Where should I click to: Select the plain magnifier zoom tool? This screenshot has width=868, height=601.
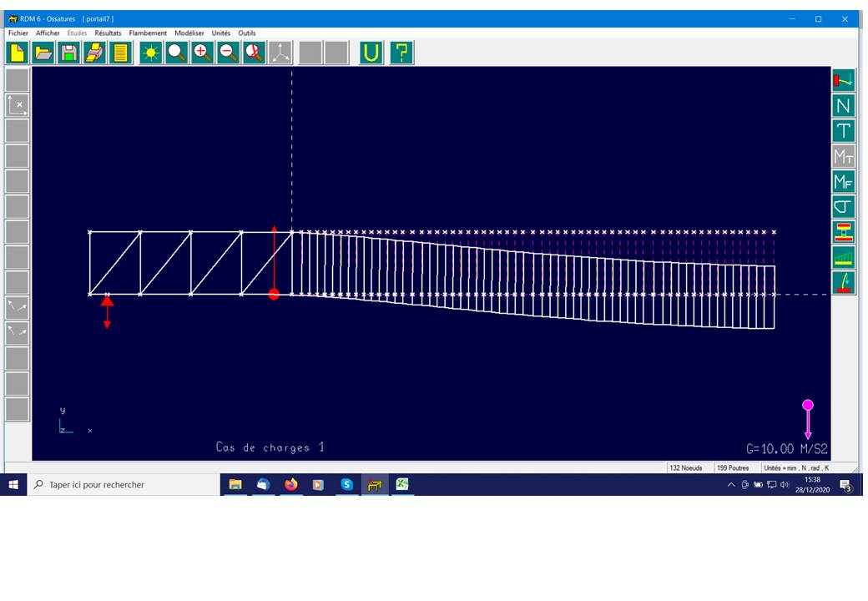coord(177,53)
